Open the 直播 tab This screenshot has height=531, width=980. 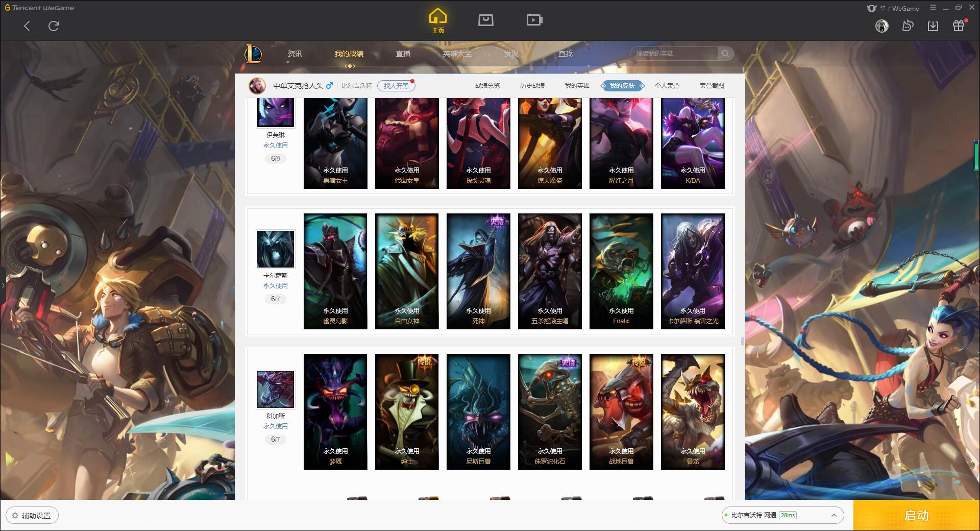(403, 54)
